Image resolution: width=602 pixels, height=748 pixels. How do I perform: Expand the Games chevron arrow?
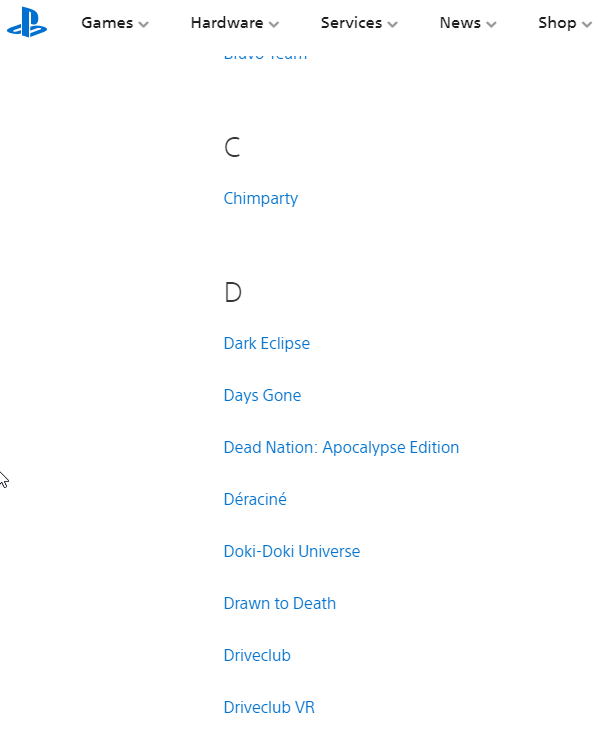143,24
